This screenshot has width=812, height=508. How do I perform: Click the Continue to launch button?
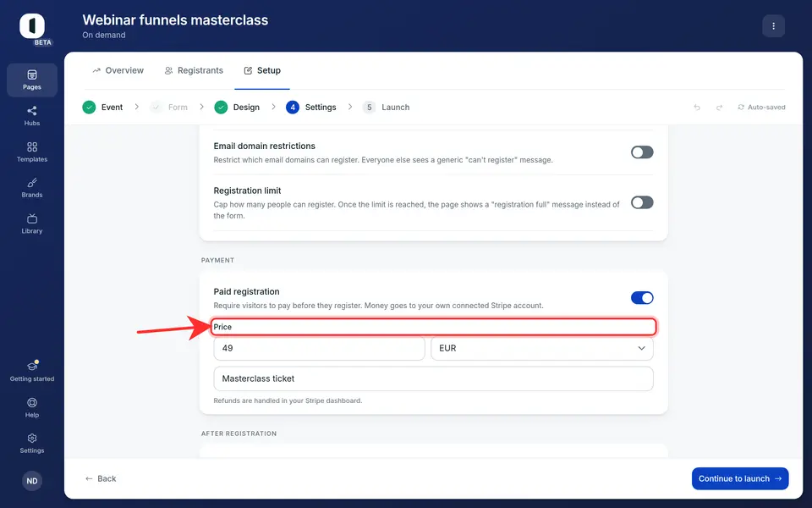740,478
